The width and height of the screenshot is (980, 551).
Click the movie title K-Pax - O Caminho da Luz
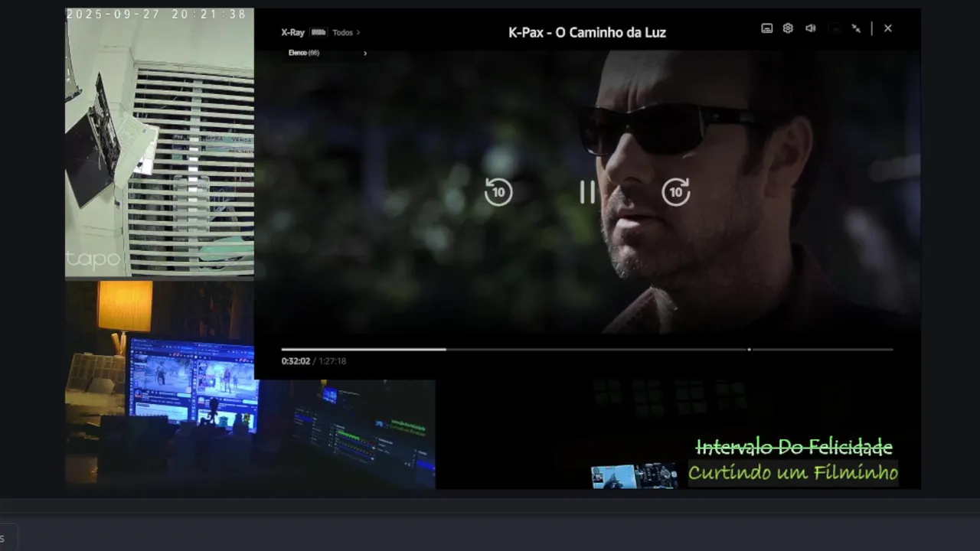(x=587, y=33)
